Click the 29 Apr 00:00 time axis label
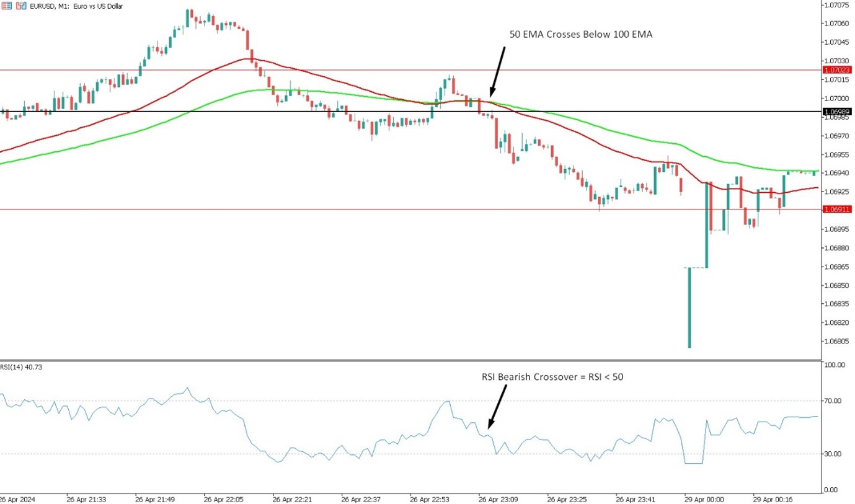This screenshot has height=504, width=855. click(703, 498)
